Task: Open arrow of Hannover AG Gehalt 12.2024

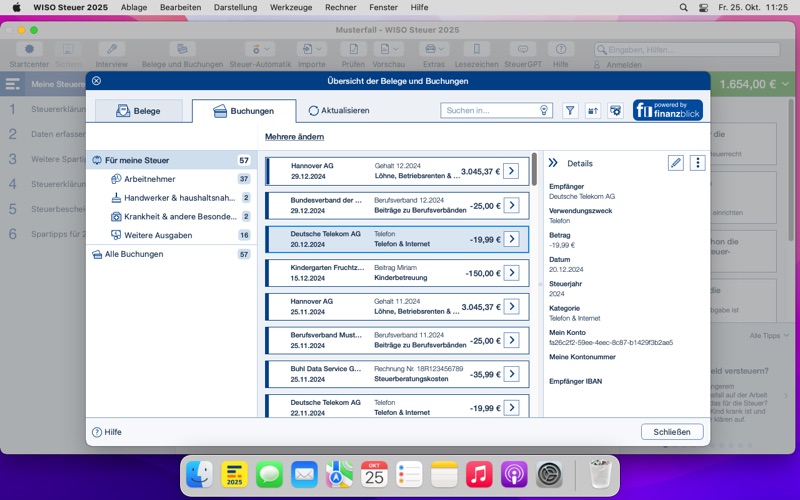Action: [511, 171]
